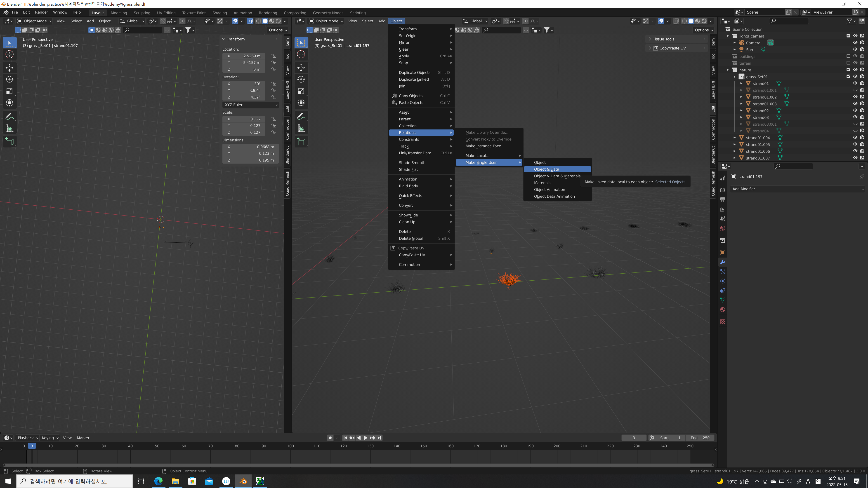Select the Rotate tool in left toolbar
868x488 pixels.
(9, 80)
